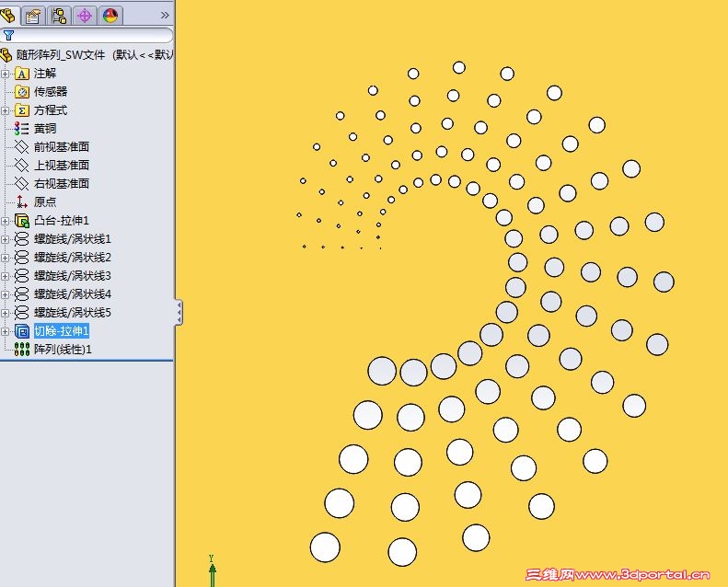728x587 pixels.
Task: Select the 前视基准面 plane icon
Action: click(x=22, y=147)
